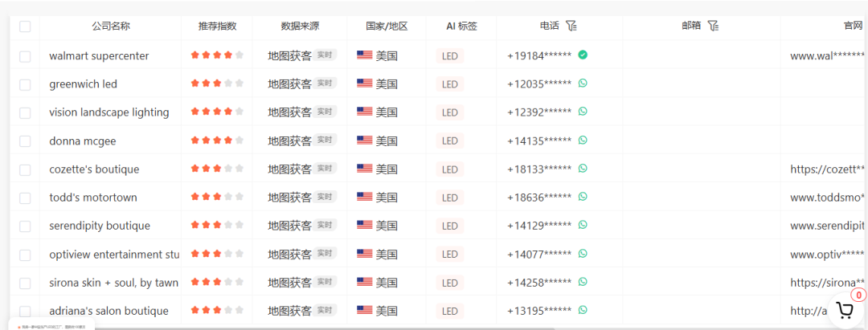This screenshot has width=868, height=330.
Task: Click the 公司名称 column header
Action: point(111,26)
